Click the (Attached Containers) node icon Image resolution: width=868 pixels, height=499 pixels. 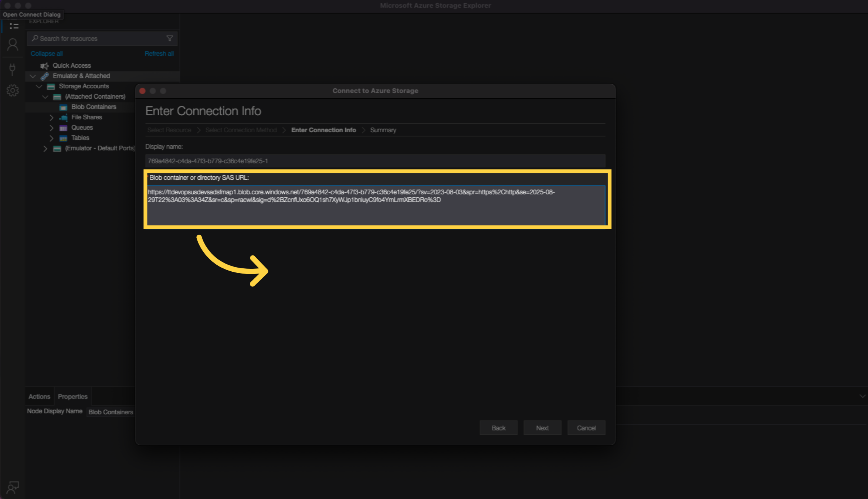[57, 97]
